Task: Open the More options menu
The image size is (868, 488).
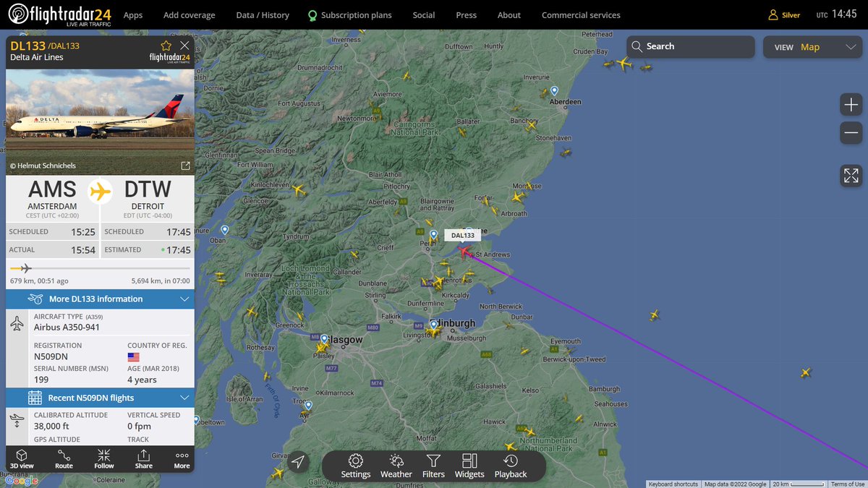Action: [182, 459]
